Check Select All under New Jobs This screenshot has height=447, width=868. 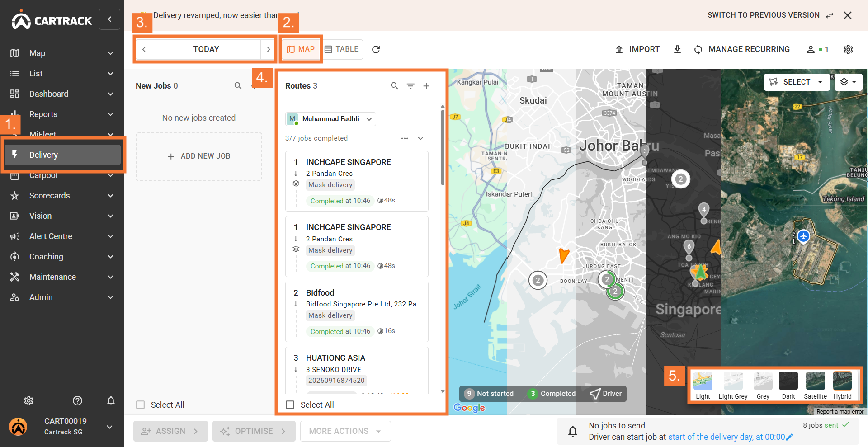(141, 405)
